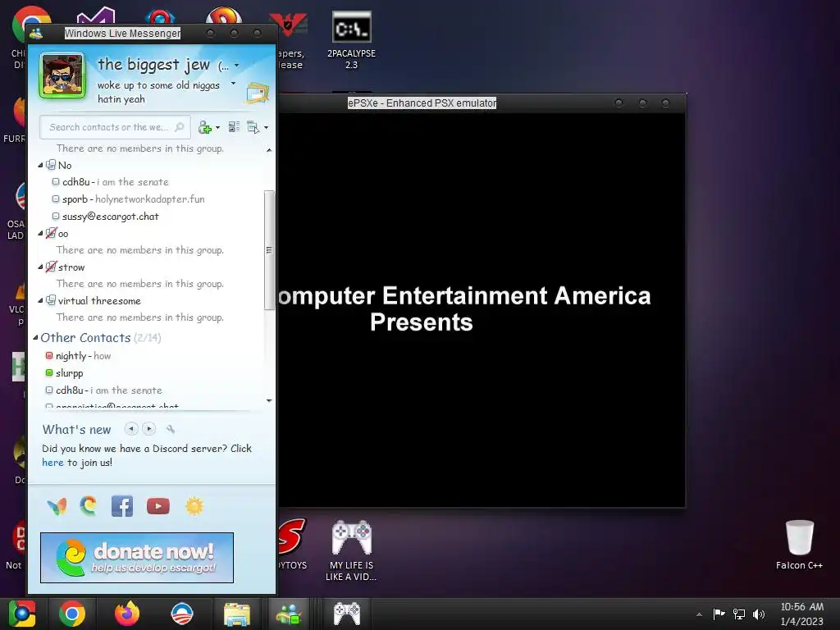Click the donate now banner
This screenshot has height=630, width=840.
[137, 558]
